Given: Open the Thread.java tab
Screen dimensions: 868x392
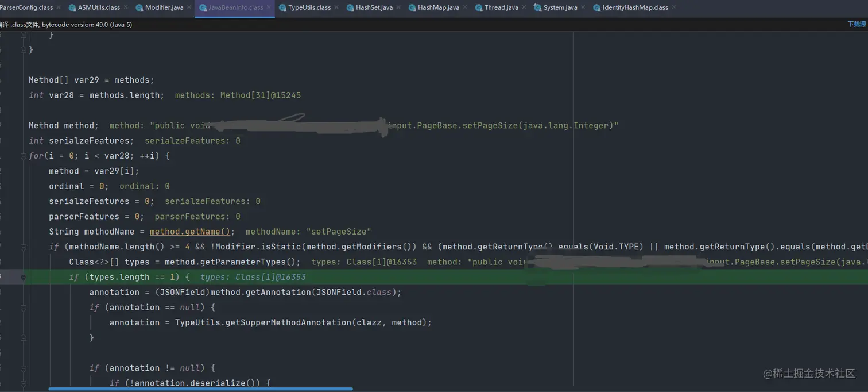Looking at the screenshot, I should [x=501, y=7].
